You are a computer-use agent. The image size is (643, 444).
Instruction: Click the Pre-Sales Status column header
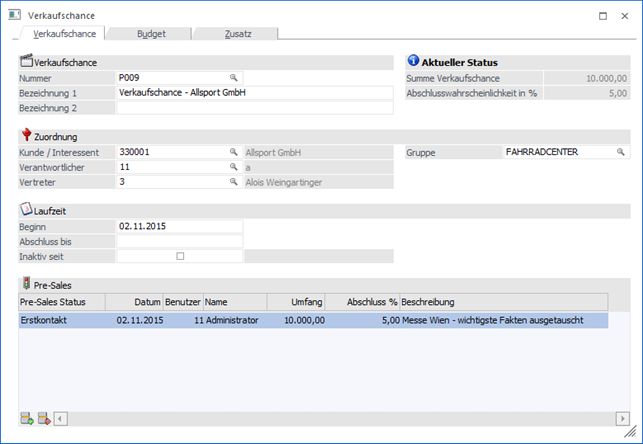coord(53,301)
